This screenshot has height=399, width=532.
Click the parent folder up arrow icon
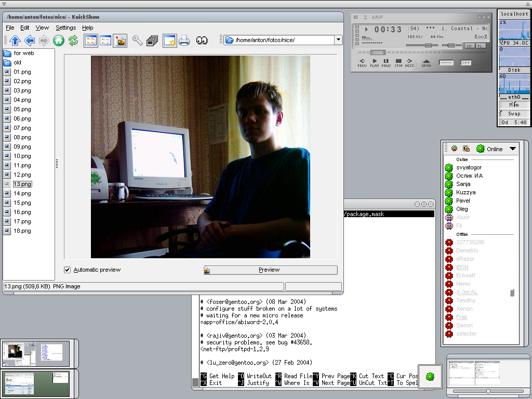15,41
